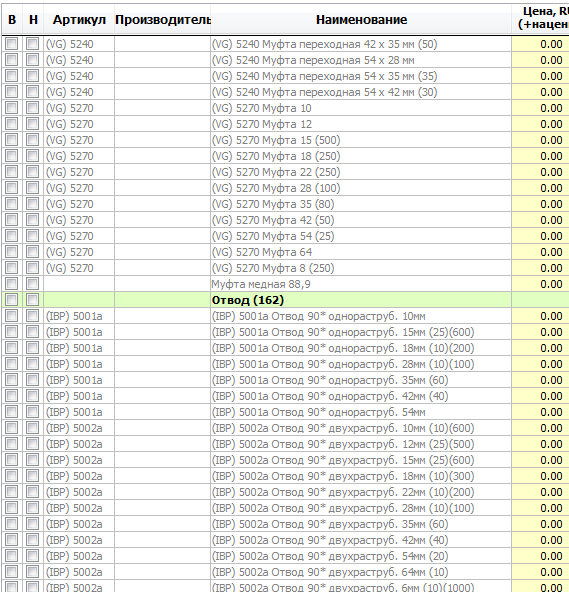Click the Производитель column header

coord(162,20)
